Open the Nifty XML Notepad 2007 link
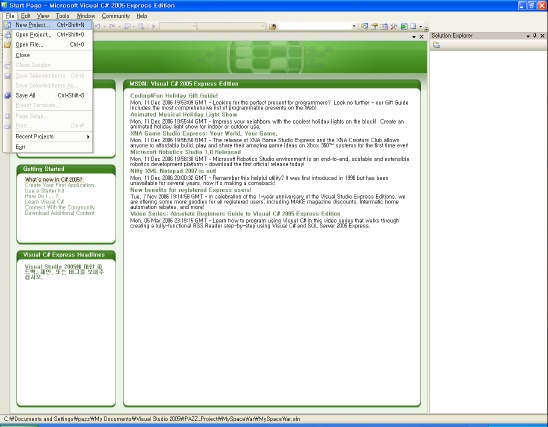Image resolution: width=548 pixels, height=427 pixels. click(173, 171)
